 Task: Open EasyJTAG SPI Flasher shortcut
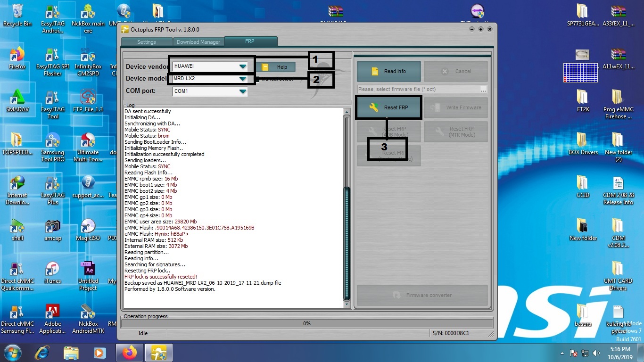[x=53, y=62]
